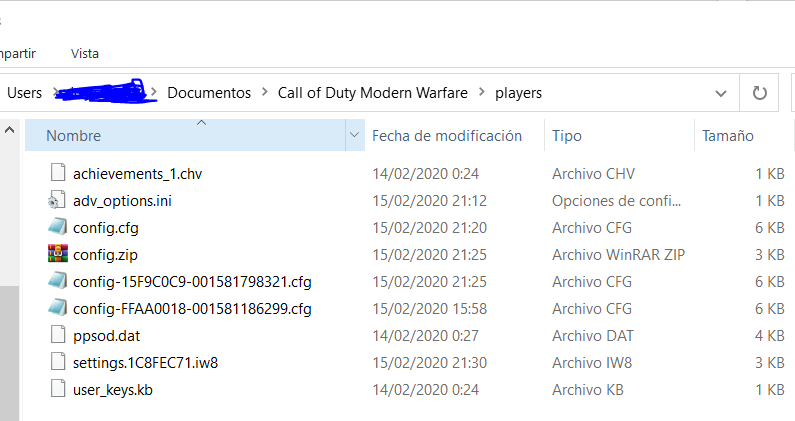795x421 pixels.
Task: Click the players breadcrumb segment
Action: [x=518, y=93]
